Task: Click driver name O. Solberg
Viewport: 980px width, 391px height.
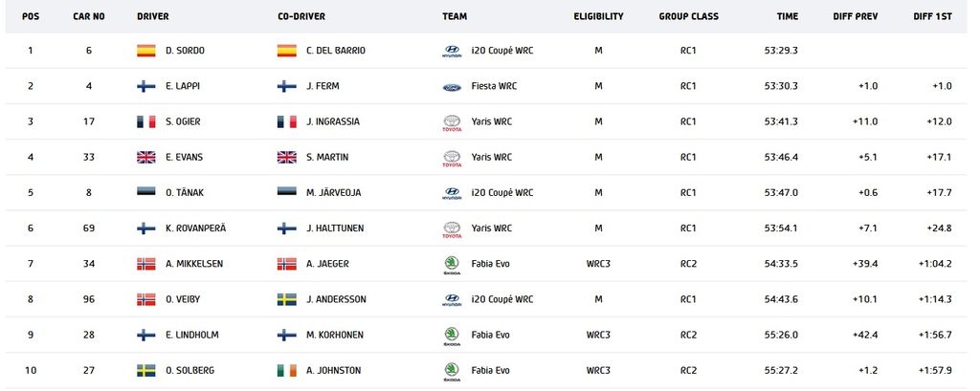Action: (x=190, y=370)
